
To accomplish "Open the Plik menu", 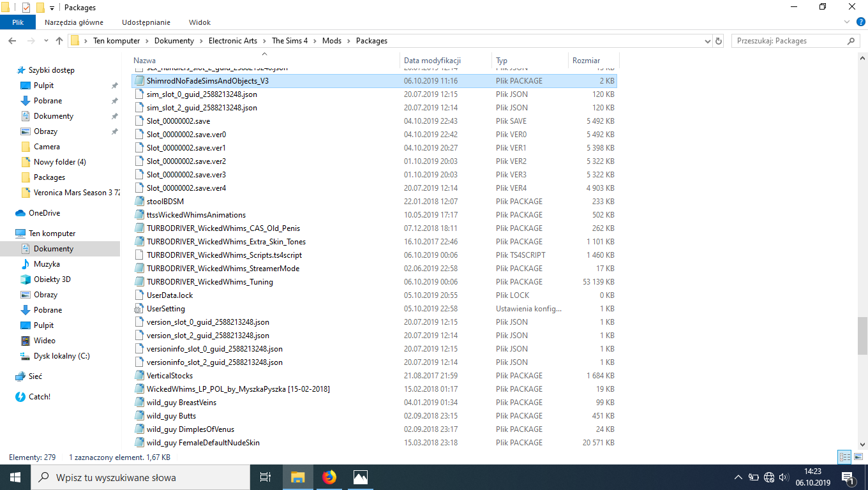I will (x=18, y=22).
